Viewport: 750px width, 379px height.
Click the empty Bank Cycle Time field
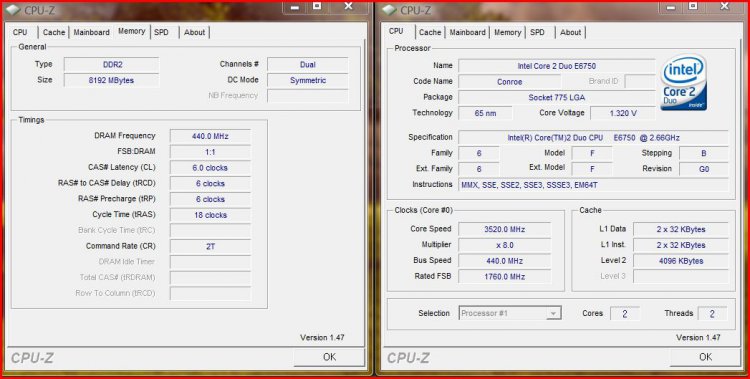coord(210,231)
